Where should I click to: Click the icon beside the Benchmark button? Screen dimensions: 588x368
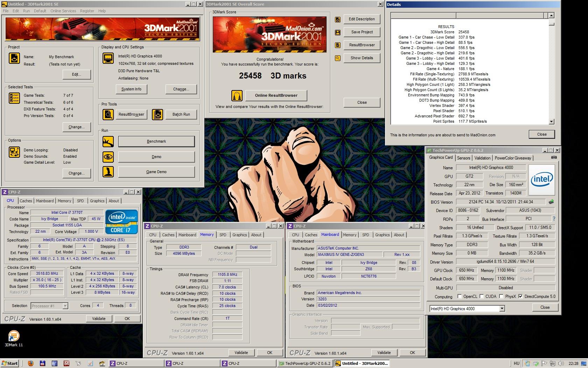(108, 142)
